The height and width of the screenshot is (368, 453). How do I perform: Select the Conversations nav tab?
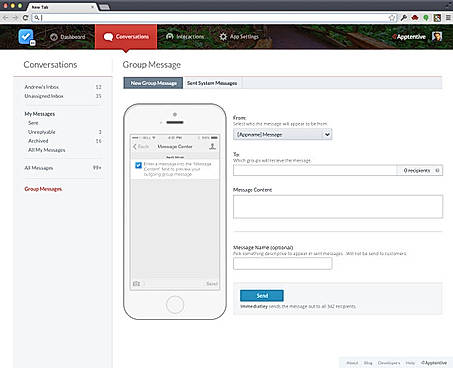tap(126, 37)
